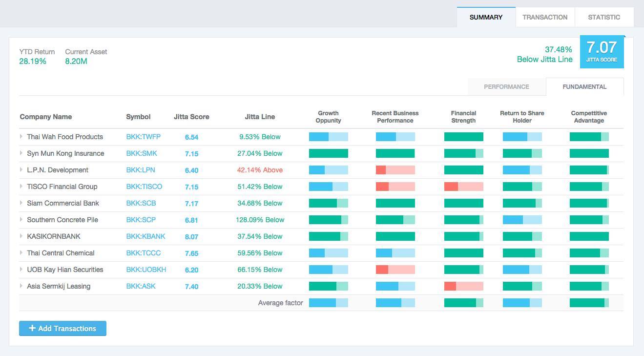Click the Average factor Return to Shareholder bar
The height and width of the screenshot is (356, 644).
click(522, 303)
